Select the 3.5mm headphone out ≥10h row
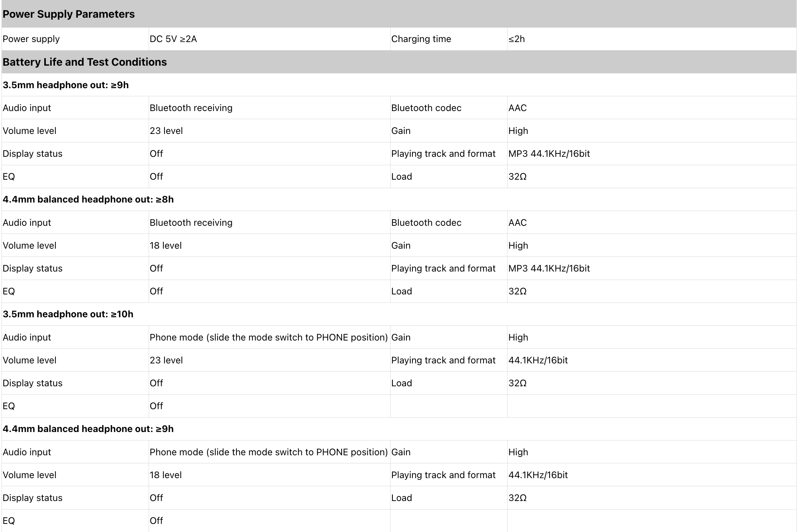Screen dimensions: 799x532 coord(399,314)
